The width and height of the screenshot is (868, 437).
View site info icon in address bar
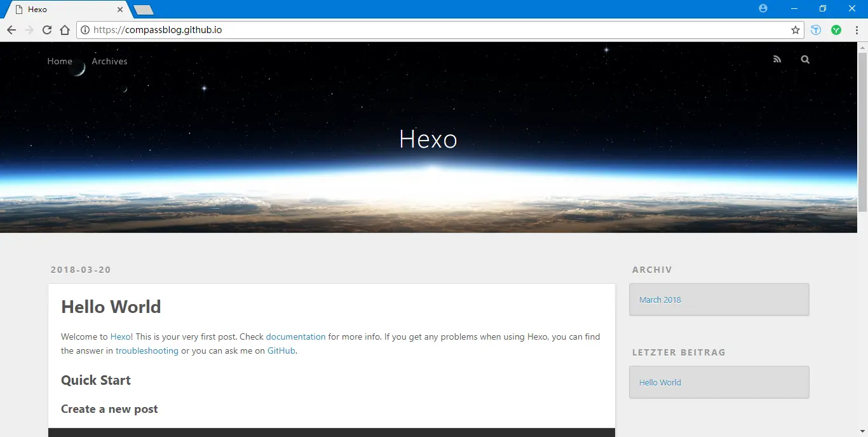click(x=85, y=30)
